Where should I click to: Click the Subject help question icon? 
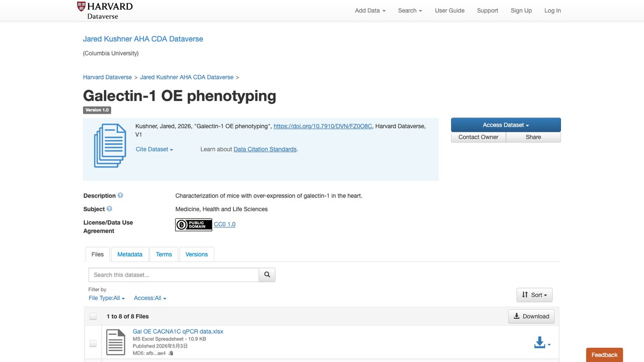click(109, 209)
